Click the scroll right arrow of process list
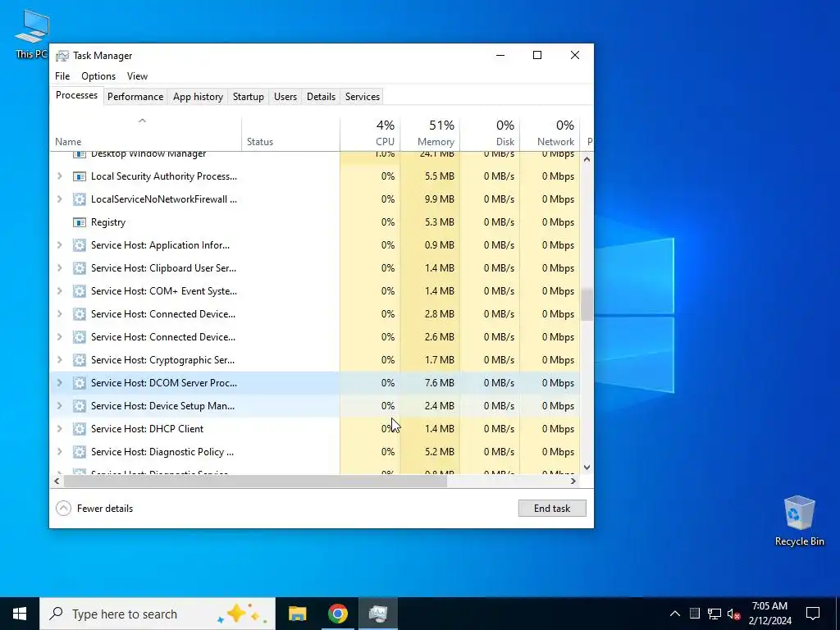The image size is (840, 630). click(x=573, y=481)
